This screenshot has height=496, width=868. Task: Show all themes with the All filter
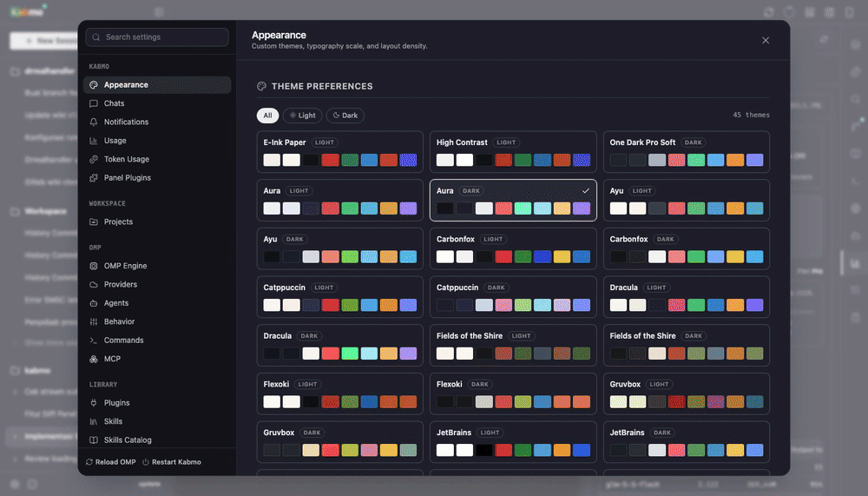point(268,116)
